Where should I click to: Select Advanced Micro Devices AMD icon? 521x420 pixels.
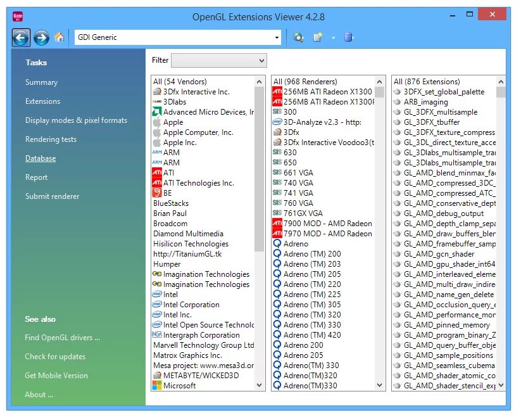157,111
